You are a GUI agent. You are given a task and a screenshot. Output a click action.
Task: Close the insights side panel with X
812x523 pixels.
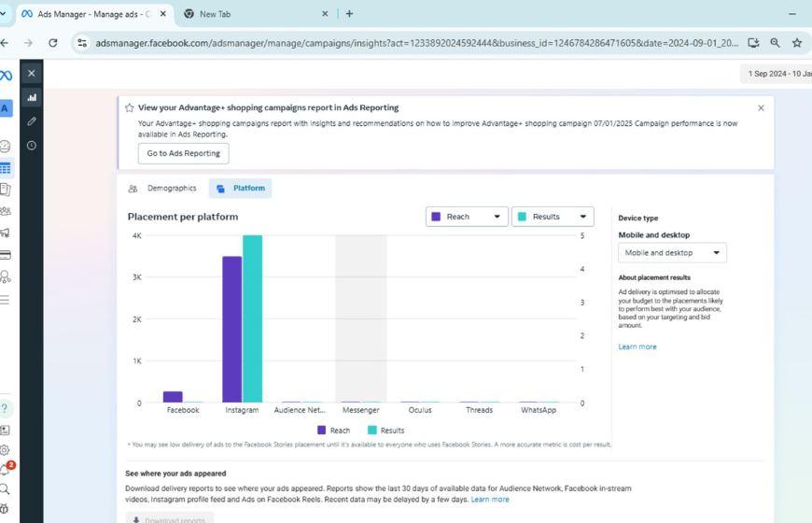(32, 73)
